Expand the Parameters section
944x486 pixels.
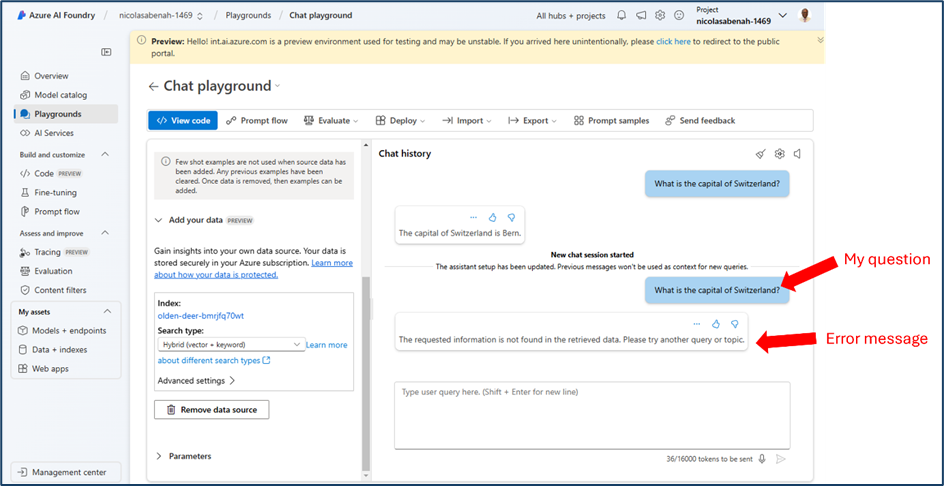tap(159, 456)
